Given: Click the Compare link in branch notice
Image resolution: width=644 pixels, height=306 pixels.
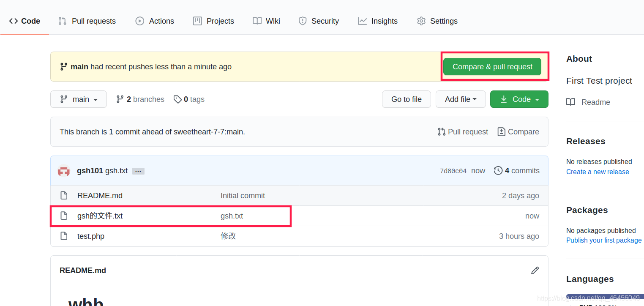Looking at the screenshot, I should click(x=518, y=132).
